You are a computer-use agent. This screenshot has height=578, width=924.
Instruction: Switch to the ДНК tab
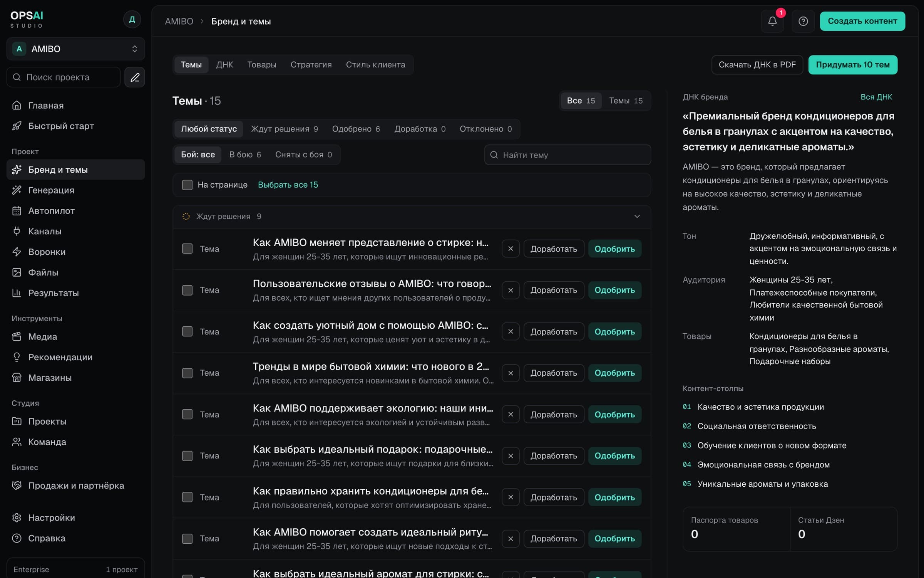coord(224,65)
